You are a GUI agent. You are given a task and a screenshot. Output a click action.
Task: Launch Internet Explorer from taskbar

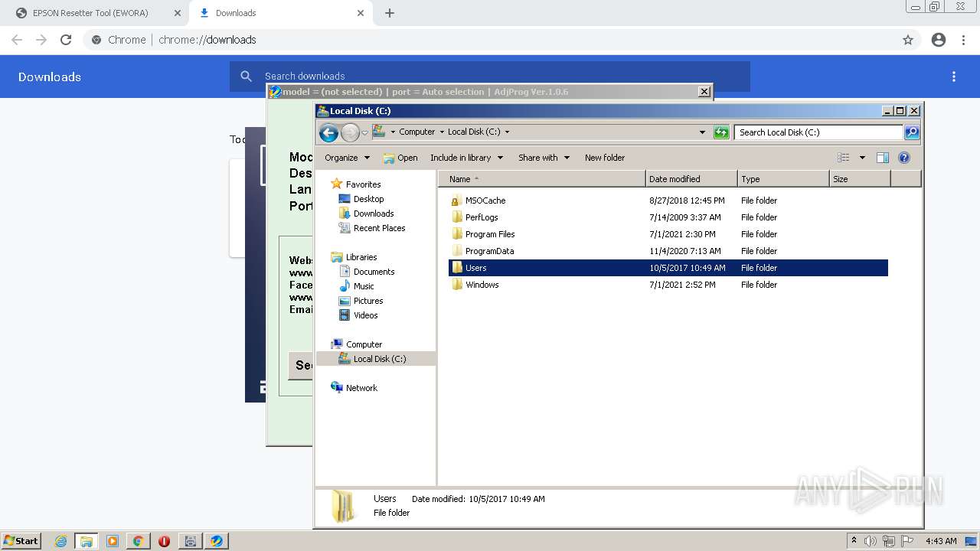[x=60, y=541]
